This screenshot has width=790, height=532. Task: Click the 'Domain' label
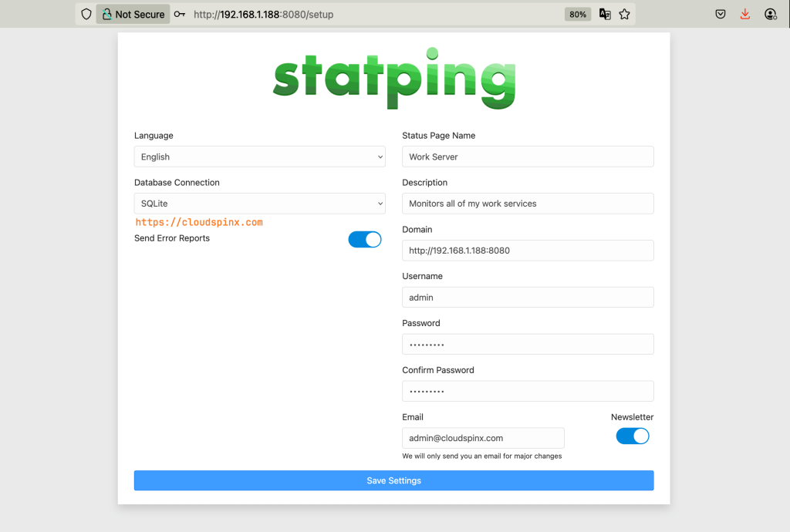tap(417, 229)
